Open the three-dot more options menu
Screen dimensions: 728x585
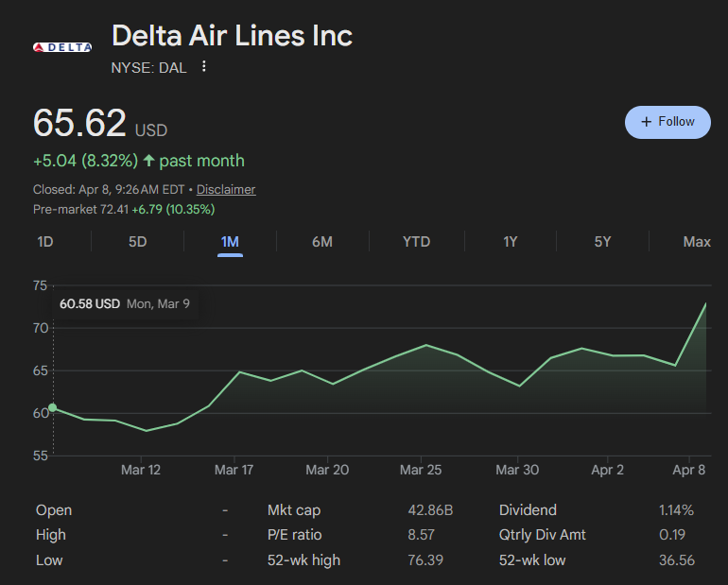pyautogui.click(x=204, y=67)
